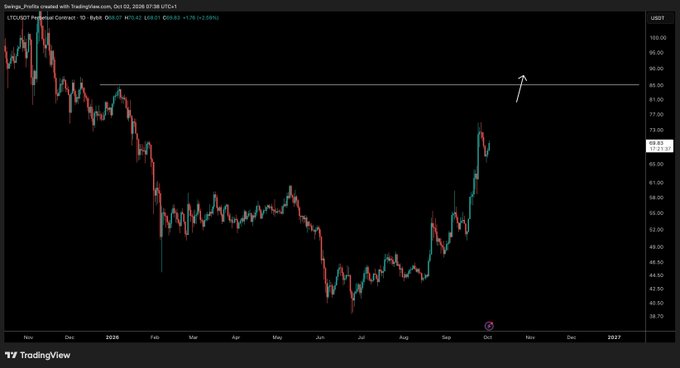Click the 2027 year label on time axis
This screenshot has width=680, height=368.
tap(614, 337)
